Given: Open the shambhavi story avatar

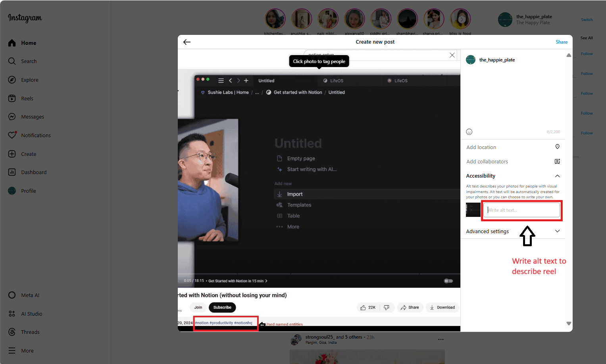Looking at the screenshot, I should click(x=407, y=19).
